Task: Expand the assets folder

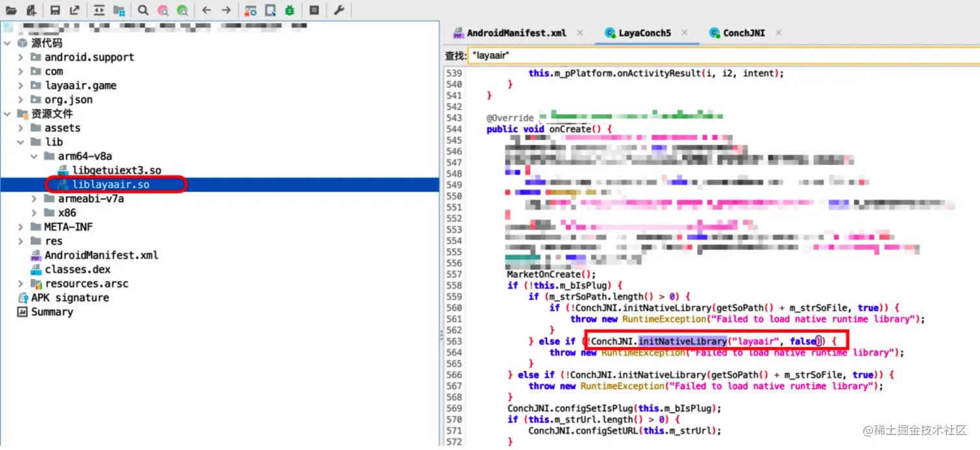Action: 21,128
